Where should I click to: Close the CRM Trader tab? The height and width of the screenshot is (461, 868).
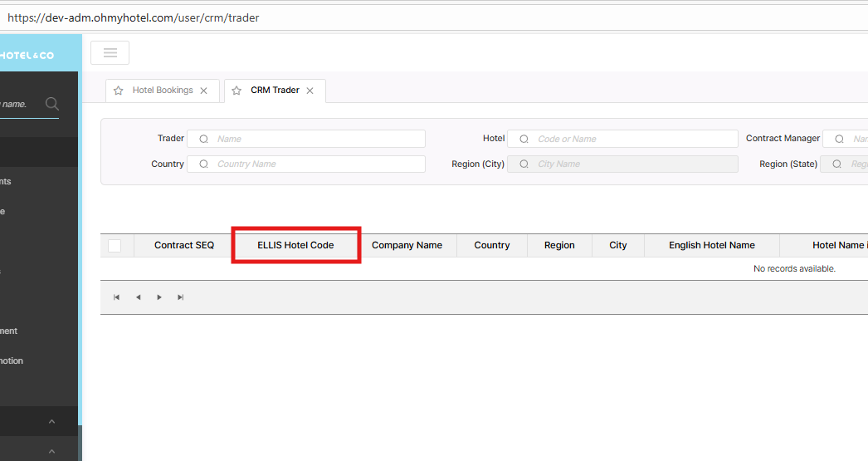(310, 91)
